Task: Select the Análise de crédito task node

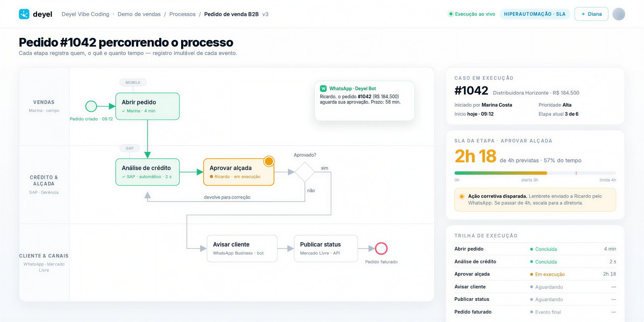Action: pos(148,172)
